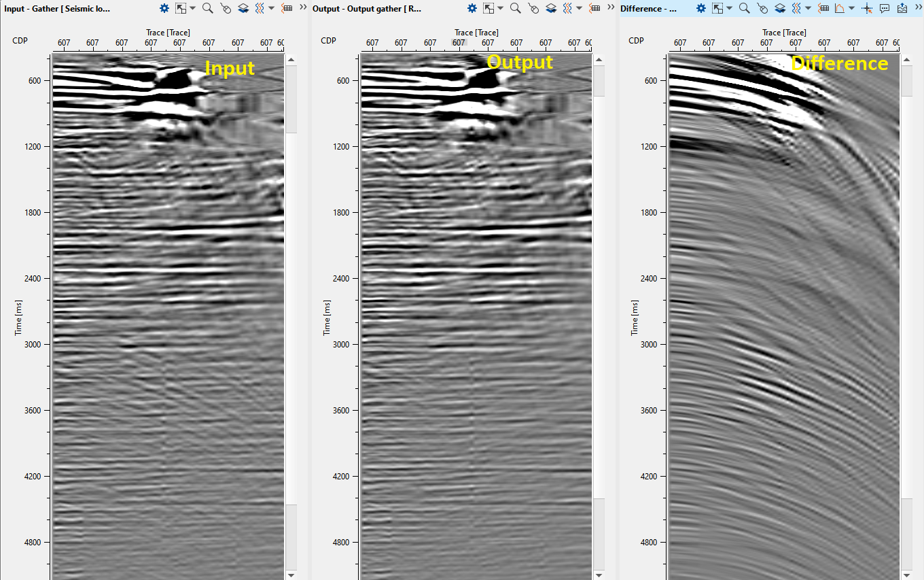Click the Input panel scrollbar down arrow
The image size is (924, 580).
click(291, 575)
